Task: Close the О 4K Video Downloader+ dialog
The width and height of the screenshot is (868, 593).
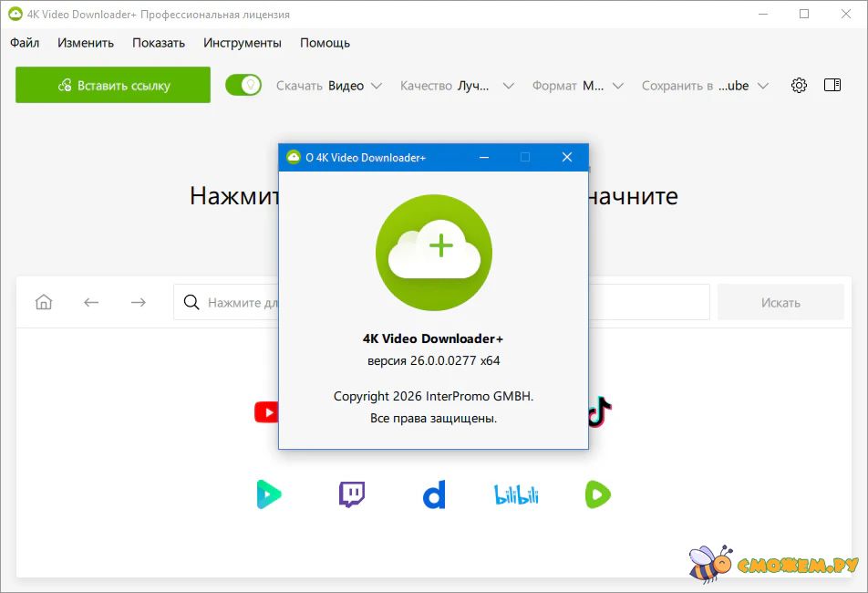Action: [x=566, y=157]
